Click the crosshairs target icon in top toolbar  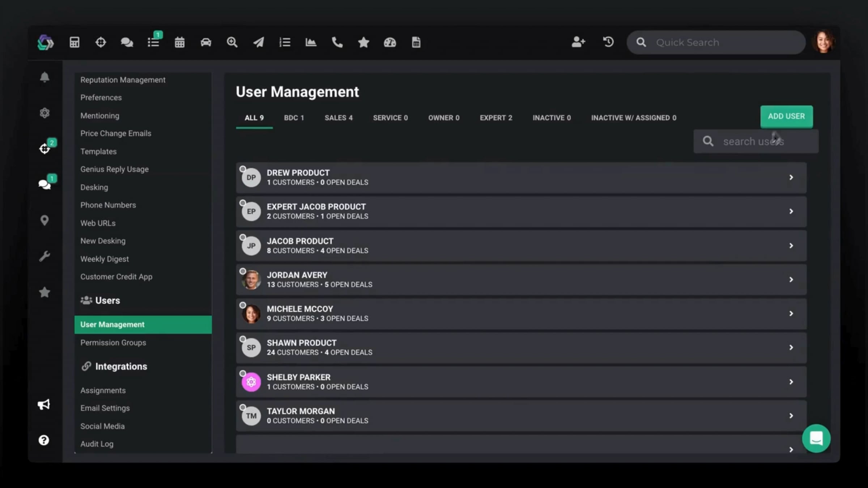pos(101,42)
